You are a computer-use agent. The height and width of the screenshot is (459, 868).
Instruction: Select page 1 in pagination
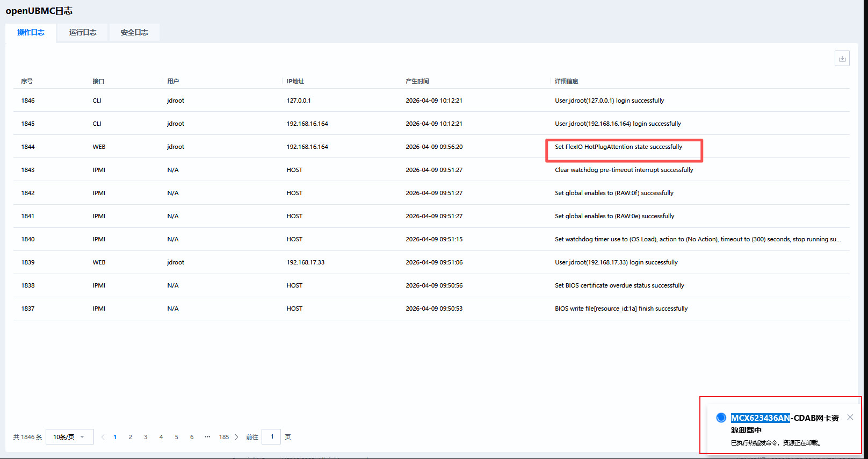click(x=115, y=437)
